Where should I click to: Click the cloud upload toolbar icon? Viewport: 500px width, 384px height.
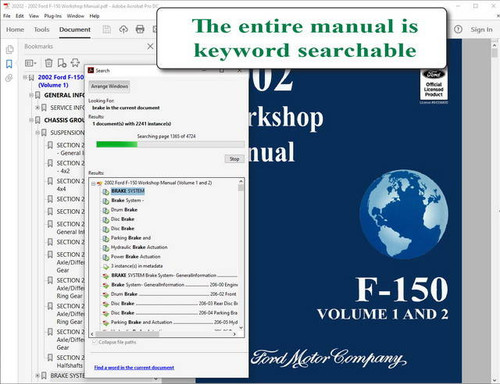[123, 30]
